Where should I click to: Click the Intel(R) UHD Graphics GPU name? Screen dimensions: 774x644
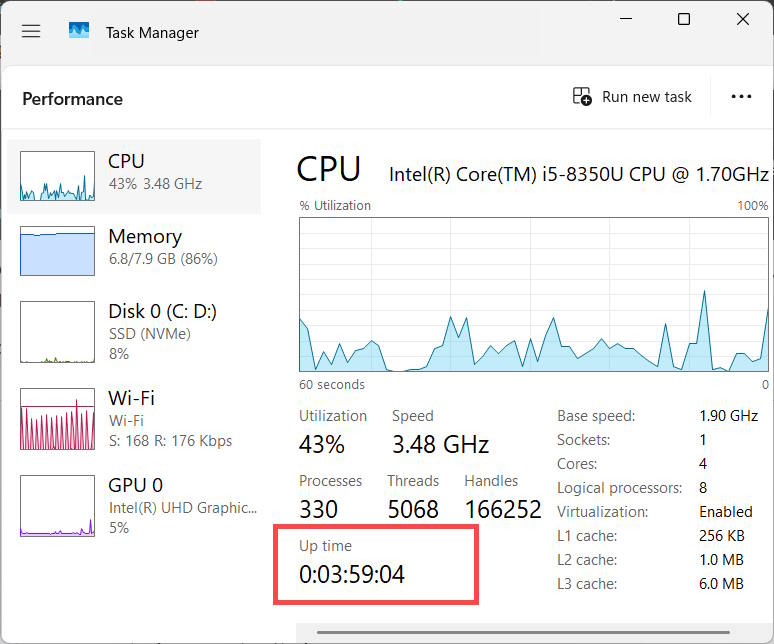[183, 508]
